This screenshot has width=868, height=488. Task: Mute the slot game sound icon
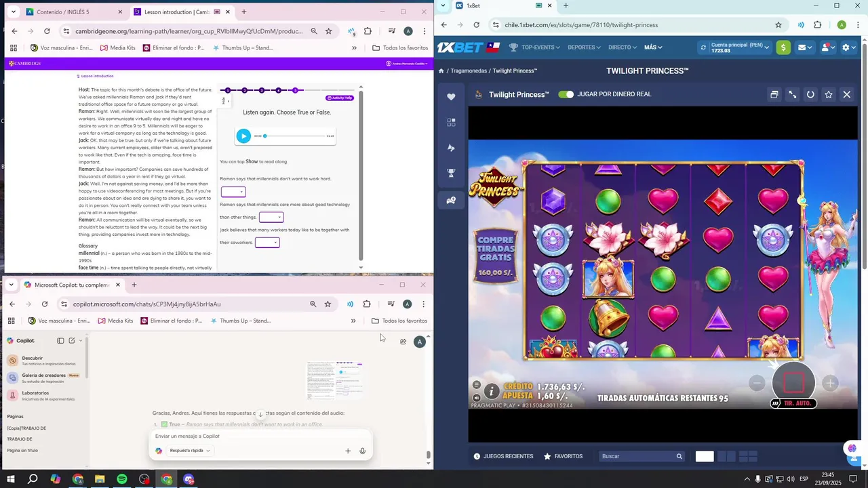(x=477, y=398)
